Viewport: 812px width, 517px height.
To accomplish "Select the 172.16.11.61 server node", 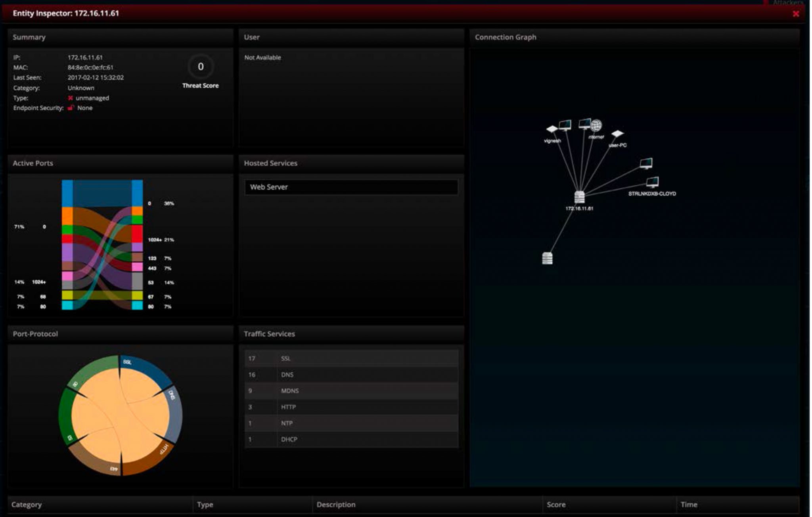I will [x=579, y=197].
